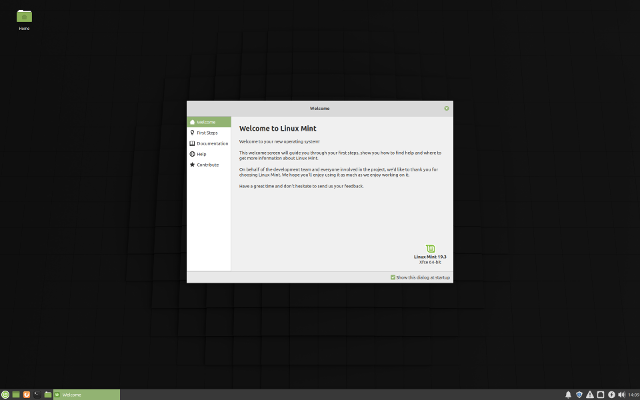Open the file manager panel launcher
Screen dimensions: 640x400
tap(48, 395)
